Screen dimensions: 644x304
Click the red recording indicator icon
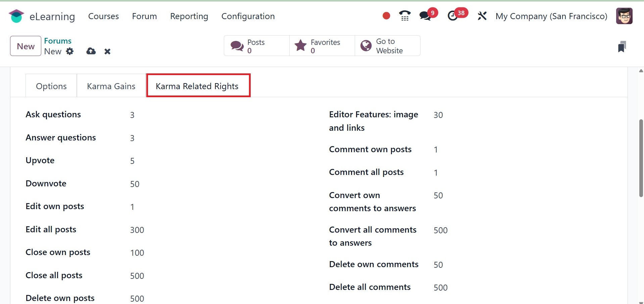click(386, 16)
